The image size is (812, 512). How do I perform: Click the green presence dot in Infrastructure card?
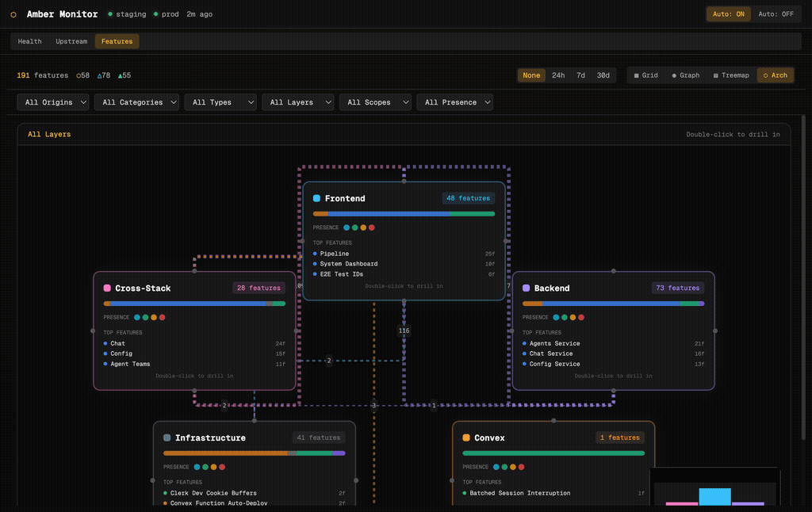pos(205,467)
